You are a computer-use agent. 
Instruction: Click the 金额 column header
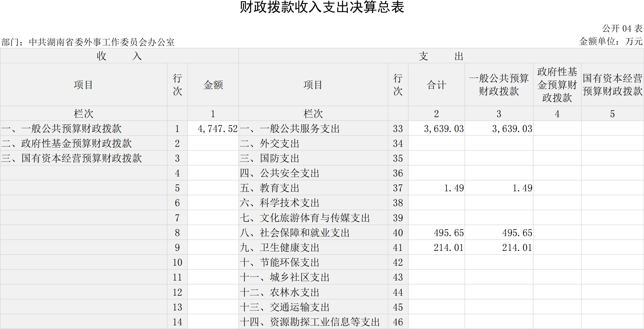213,85
